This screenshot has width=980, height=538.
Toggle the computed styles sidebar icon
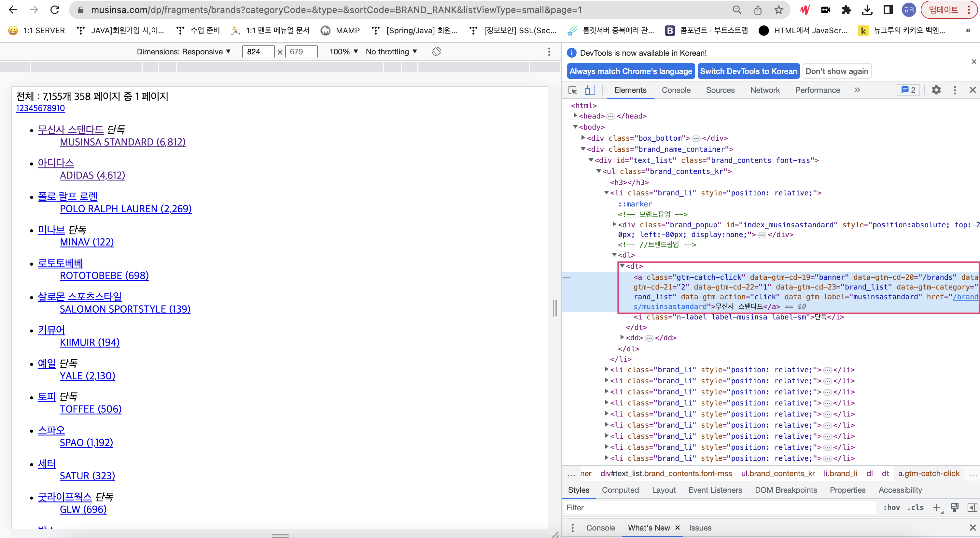[972, 507]
